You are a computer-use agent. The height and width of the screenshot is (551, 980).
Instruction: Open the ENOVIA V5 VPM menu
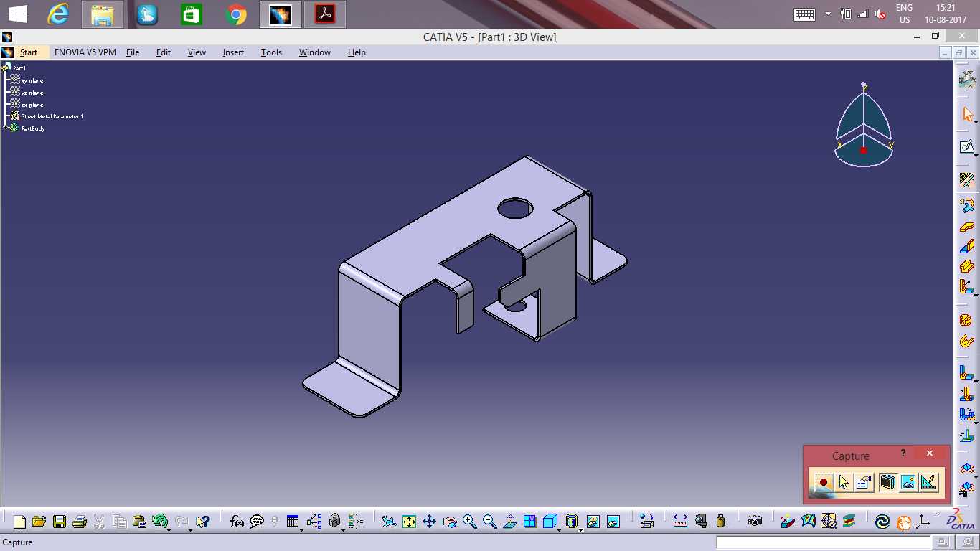(85, 52)
